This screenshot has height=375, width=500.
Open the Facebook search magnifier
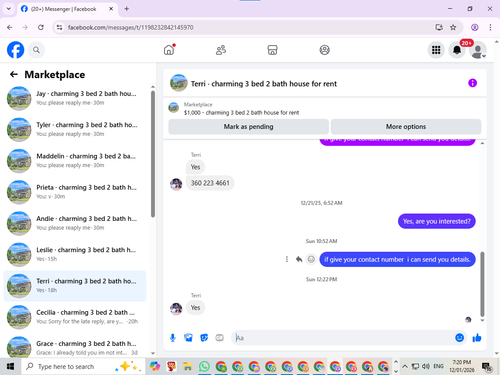[36, 50]
